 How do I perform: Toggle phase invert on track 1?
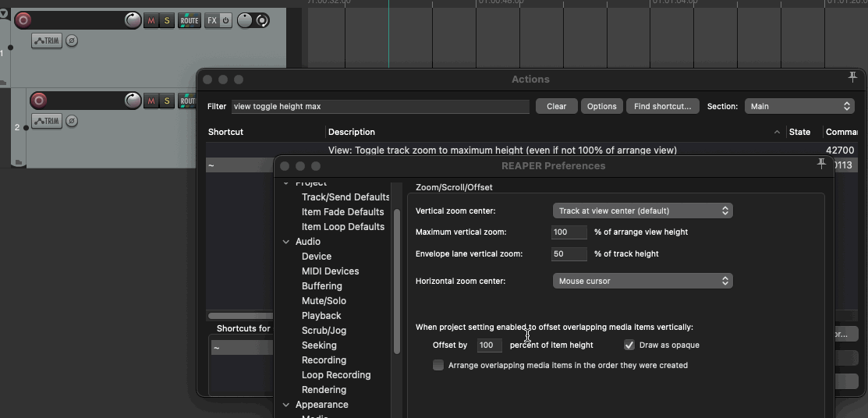pyautogui.click(x=72, y=41)
